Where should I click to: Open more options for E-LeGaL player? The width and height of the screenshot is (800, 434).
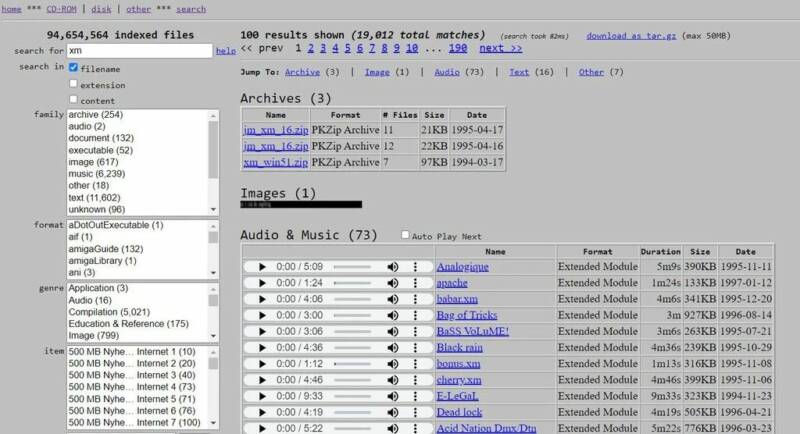[415, 396]
